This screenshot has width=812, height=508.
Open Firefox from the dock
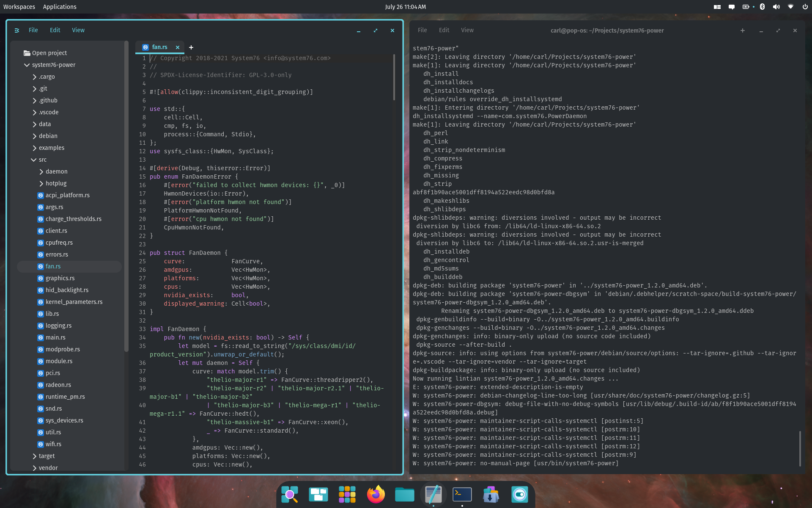coord(376,494)
